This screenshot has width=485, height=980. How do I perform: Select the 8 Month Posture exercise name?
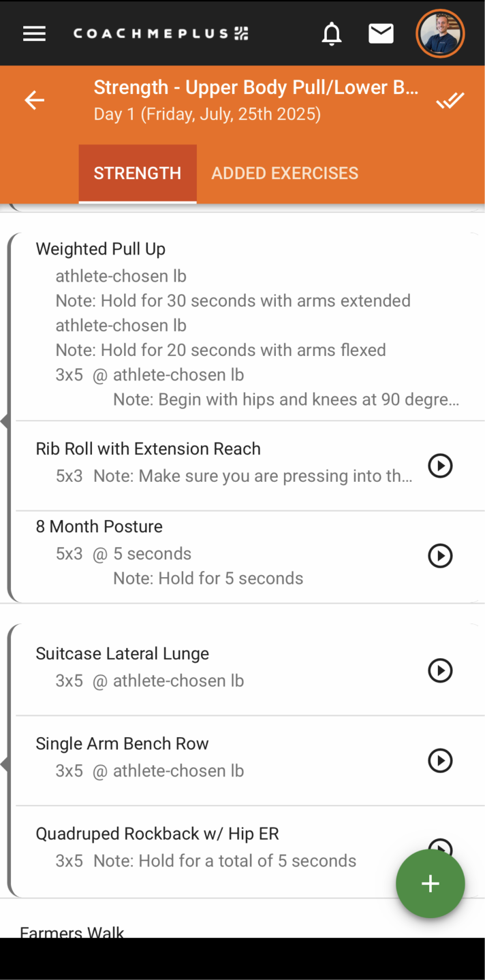click(x=99, y=526)
